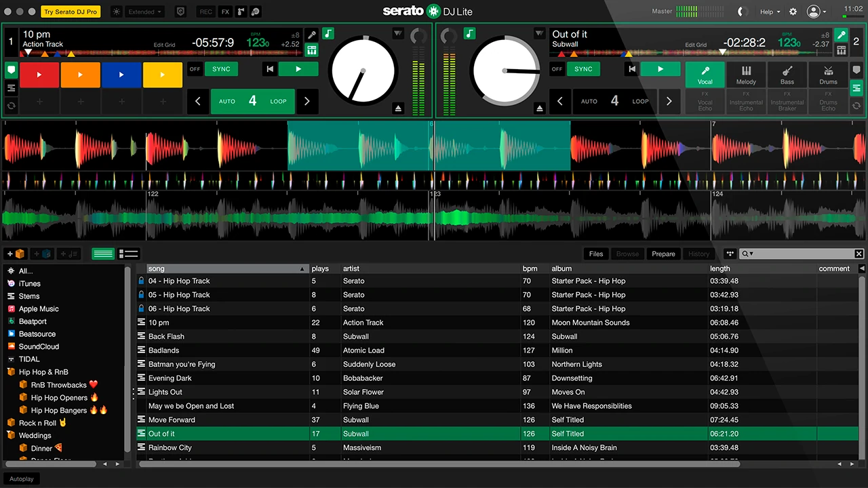Open the Files panel tab
868x488 pixels.
click(x=596, y=253)
